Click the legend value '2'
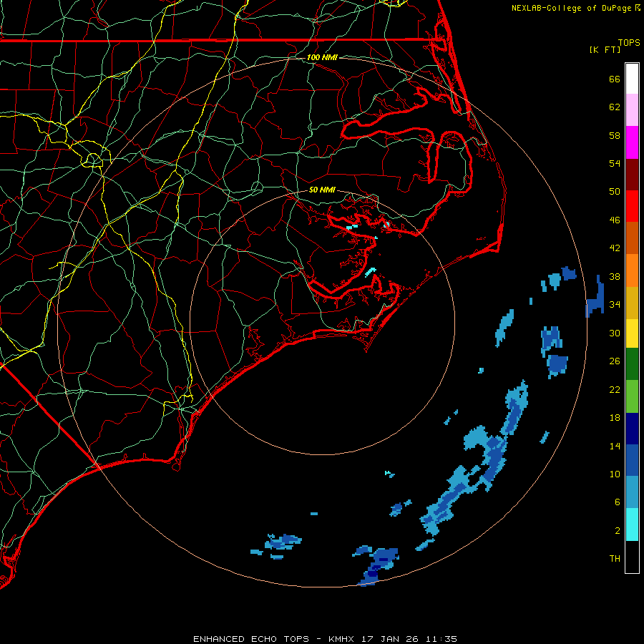 (618, 531)
